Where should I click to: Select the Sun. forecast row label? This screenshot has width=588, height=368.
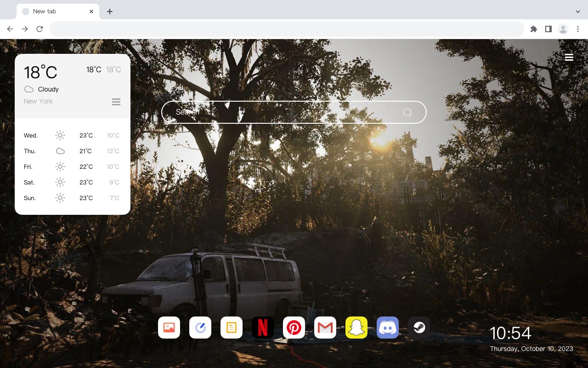30,198
